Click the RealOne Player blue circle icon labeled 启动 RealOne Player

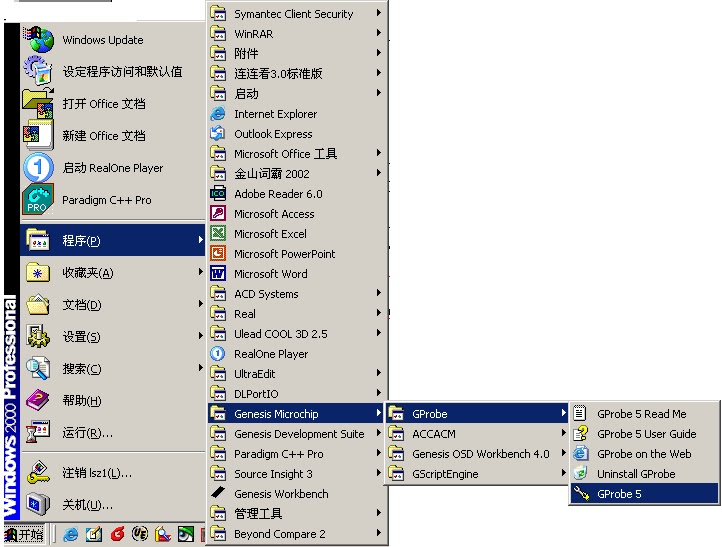point(38,168)
